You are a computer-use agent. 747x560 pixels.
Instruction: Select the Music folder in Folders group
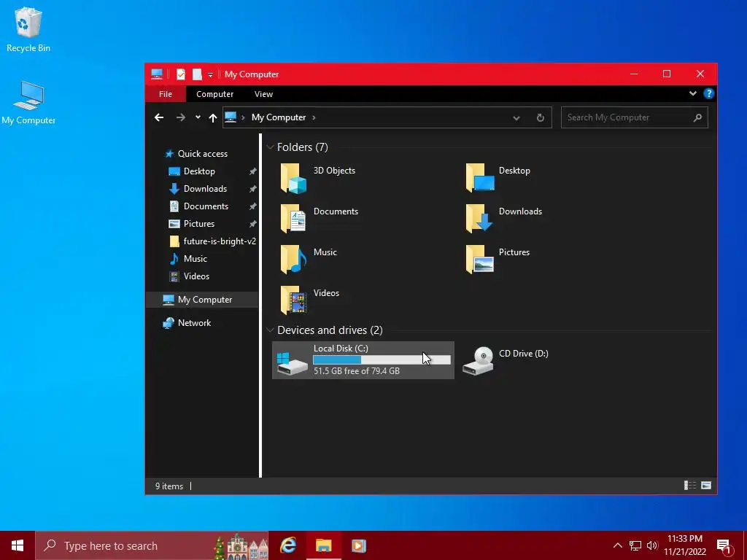click(309, 260)
